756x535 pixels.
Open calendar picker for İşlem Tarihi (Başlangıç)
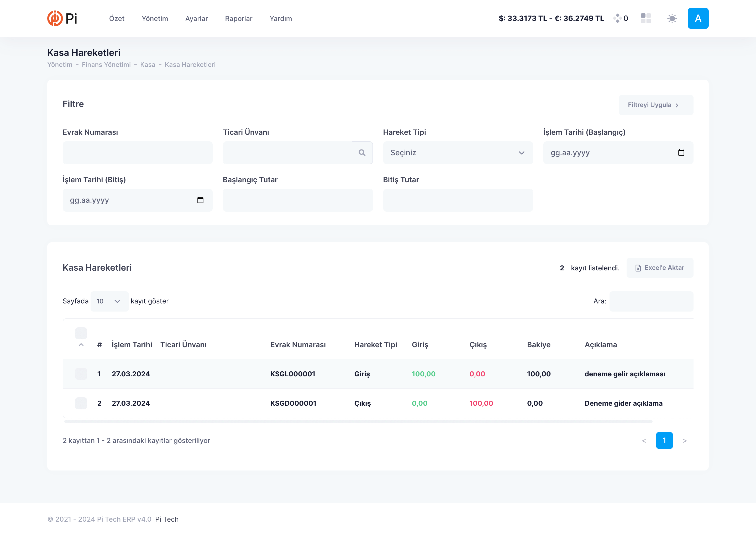pyautogui.click(x=681, y=153)
